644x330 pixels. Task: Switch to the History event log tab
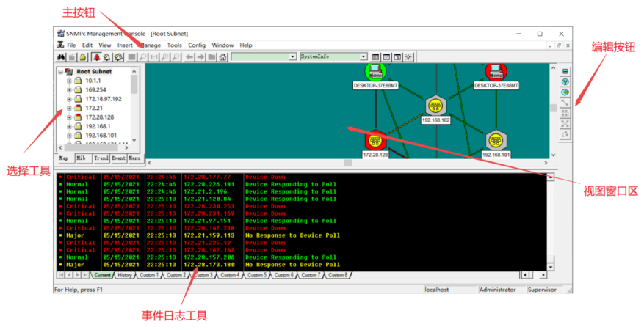pos(125,275)
